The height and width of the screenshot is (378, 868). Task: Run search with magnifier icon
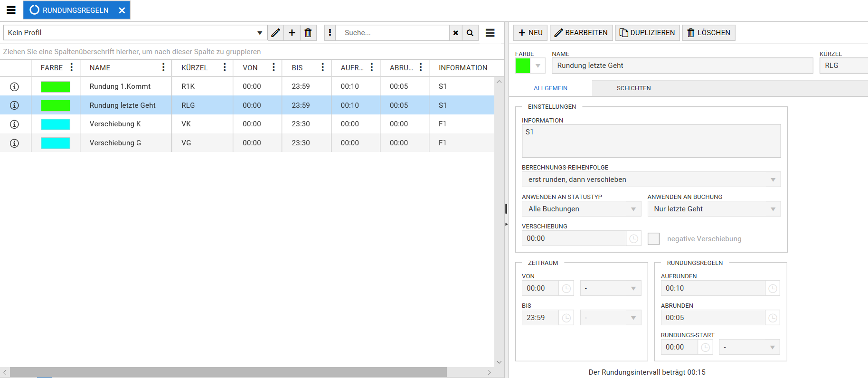470,33
